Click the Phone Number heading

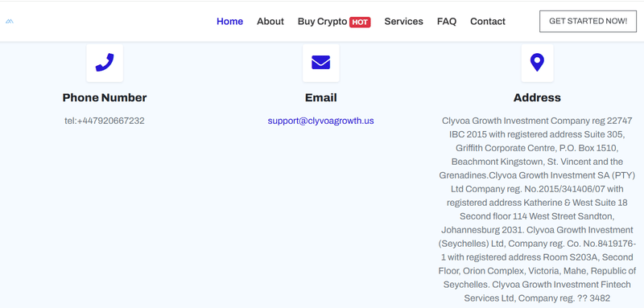tap(105, 97)
